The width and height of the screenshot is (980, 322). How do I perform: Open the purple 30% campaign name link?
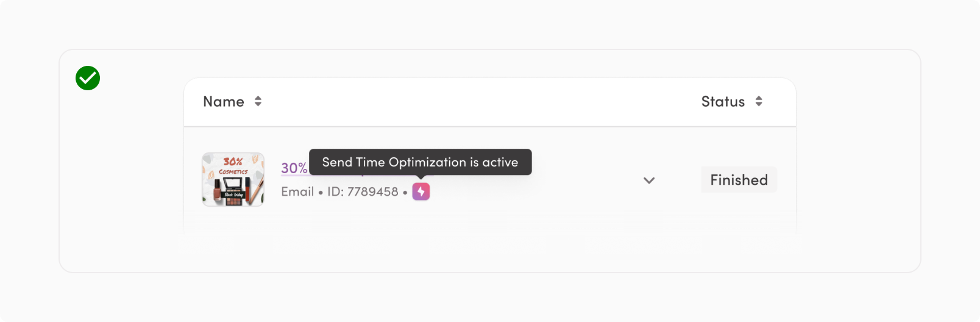(x=294, y=168)
